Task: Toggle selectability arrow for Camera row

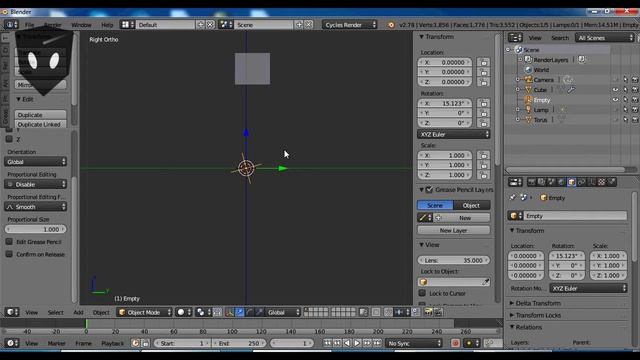Action: (x=625, y=80)
